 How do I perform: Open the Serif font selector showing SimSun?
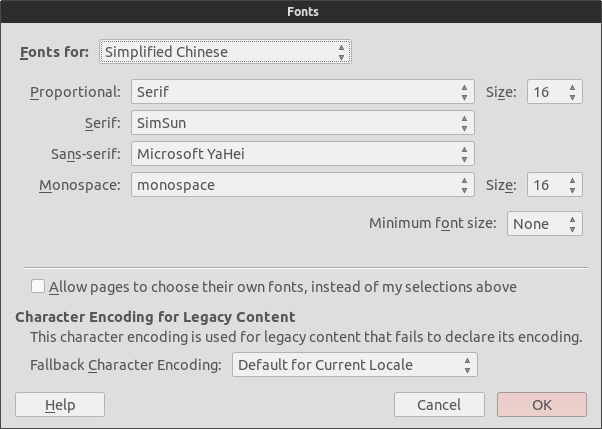tap(303, 123)
